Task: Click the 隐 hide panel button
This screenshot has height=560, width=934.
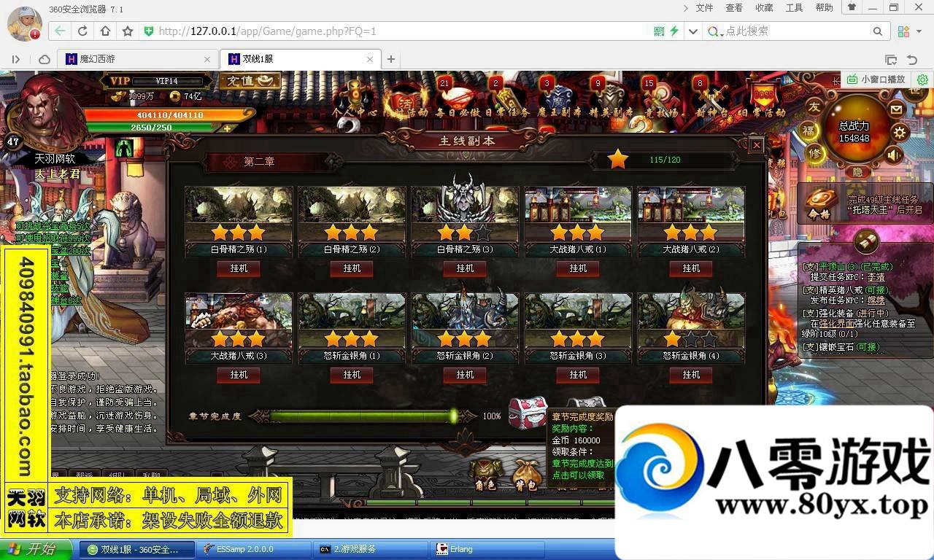Action: coord(858,172)
